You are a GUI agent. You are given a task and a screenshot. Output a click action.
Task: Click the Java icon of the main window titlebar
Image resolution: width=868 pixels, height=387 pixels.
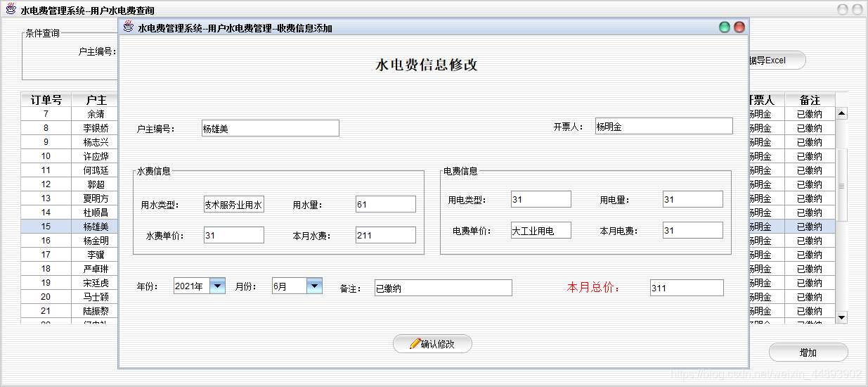(11, 10)
